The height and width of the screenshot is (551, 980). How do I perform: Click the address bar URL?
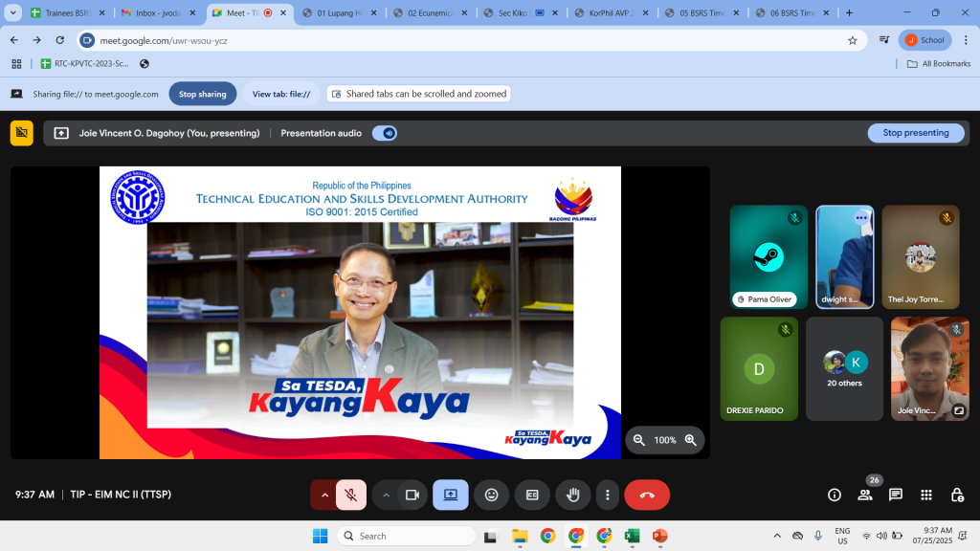point(164,40)
